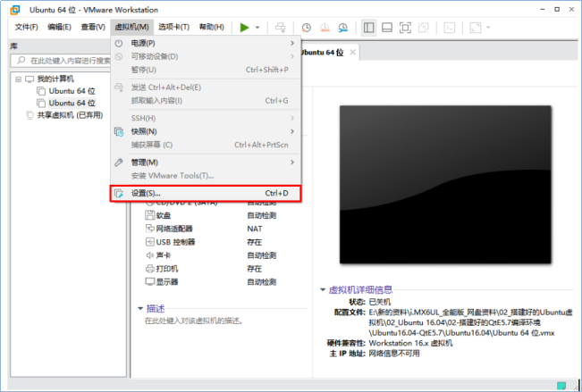Open the power options arrow beside play button
Image resolution: width=582 pixels, height=392 pixels.
(257, 28)
